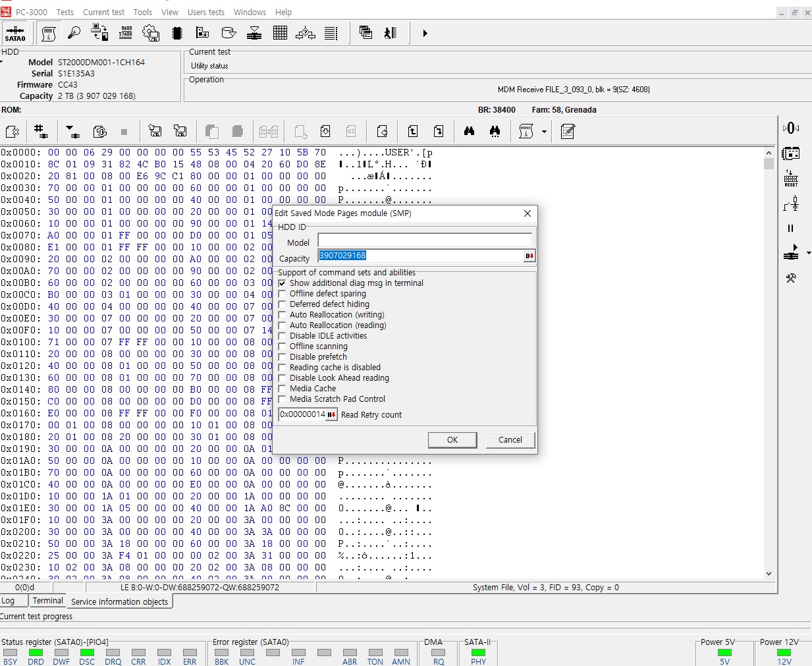Click the SATA0 port icon
The width and height of the screenshot is (812, 666).
tap(15, 33)
